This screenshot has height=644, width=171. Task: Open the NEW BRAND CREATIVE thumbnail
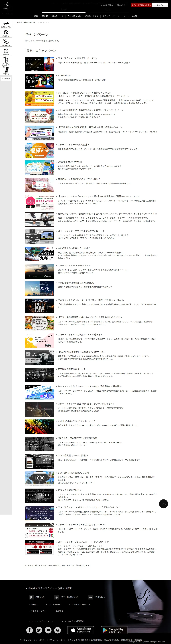pyautogui.click(x=39, y=427)
